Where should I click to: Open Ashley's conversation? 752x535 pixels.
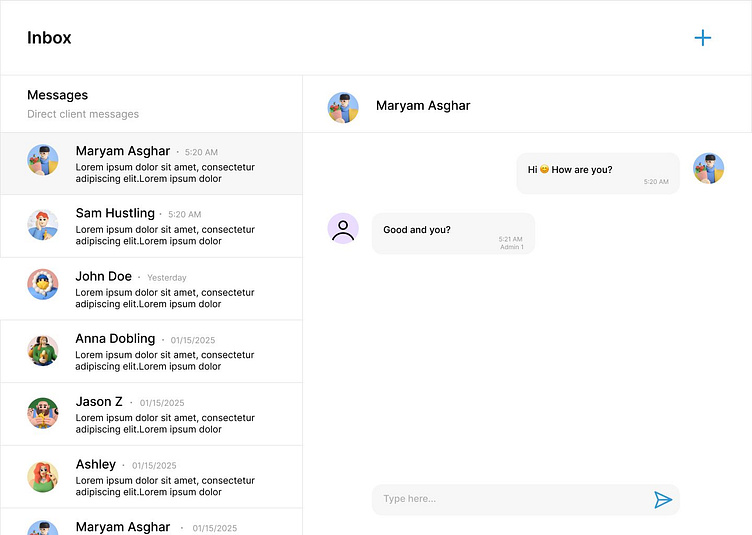click(151, 477)
